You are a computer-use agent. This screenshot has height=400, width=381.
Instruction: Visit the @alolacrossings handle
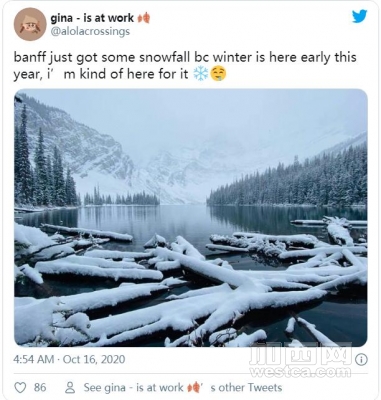90,32
